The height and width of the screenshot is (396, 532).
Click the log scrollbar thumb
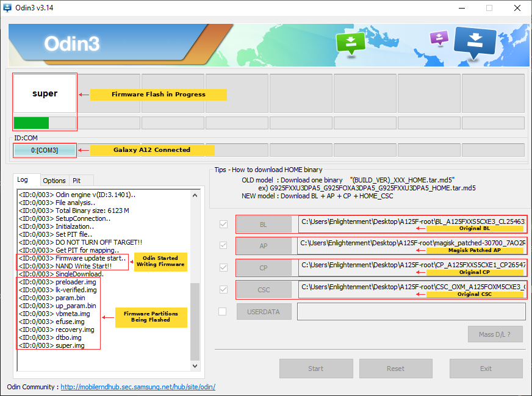point(195,322)
